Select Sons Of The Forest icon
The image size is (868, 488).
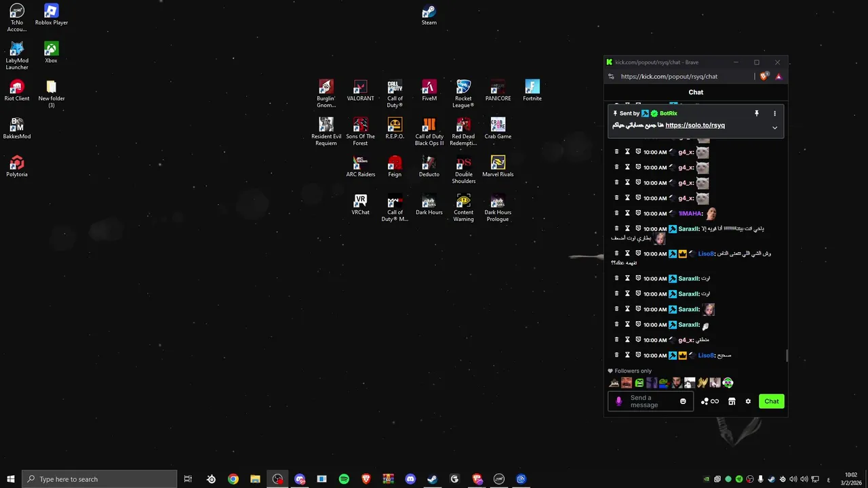click(360, 132)
